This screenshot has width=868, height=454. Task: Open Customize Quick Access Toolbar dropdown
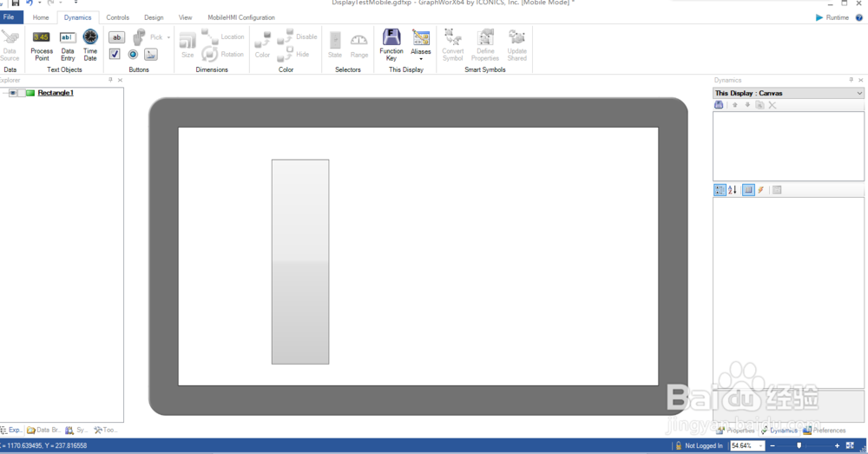point(76,3)
